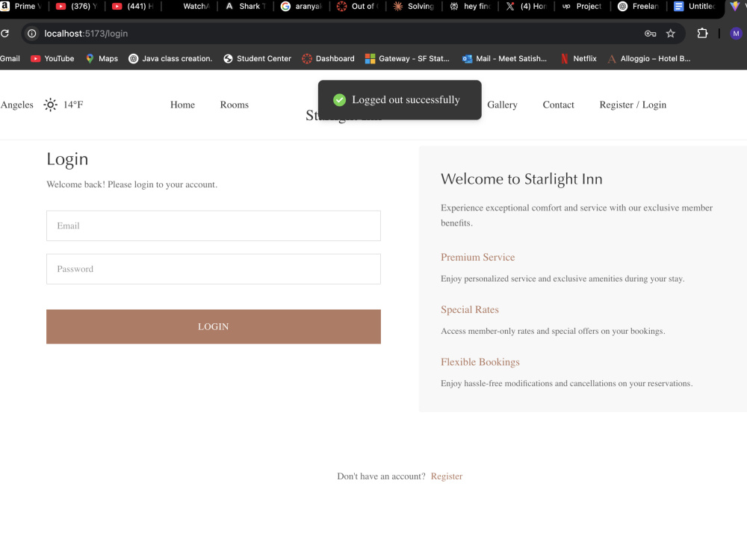The image size is (747, 560).
Task: Switch to the Shark tab
Action: (x=245, y=6)
